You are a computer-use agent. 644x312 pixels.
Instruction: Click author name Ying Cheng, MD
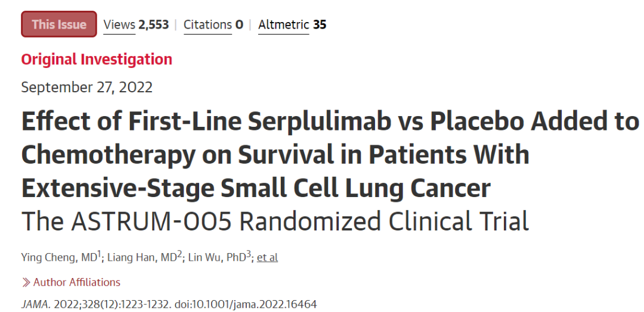[59, 258]
